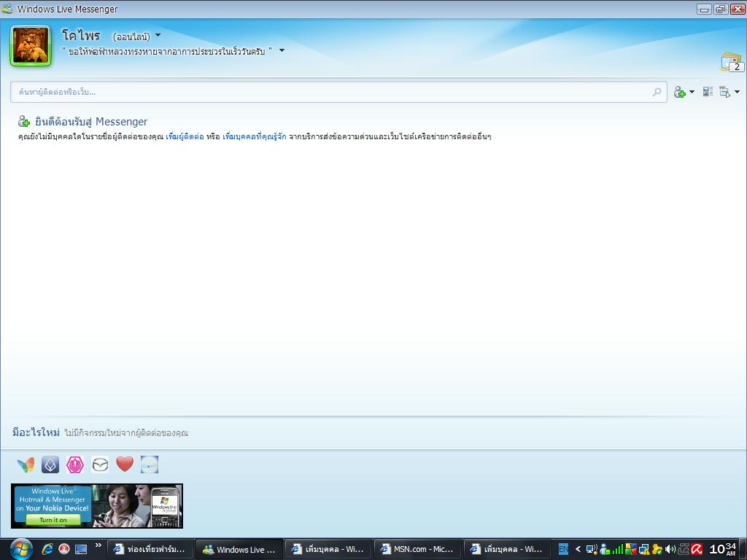Expand the add contact dropdown arrow

[692, 93]
